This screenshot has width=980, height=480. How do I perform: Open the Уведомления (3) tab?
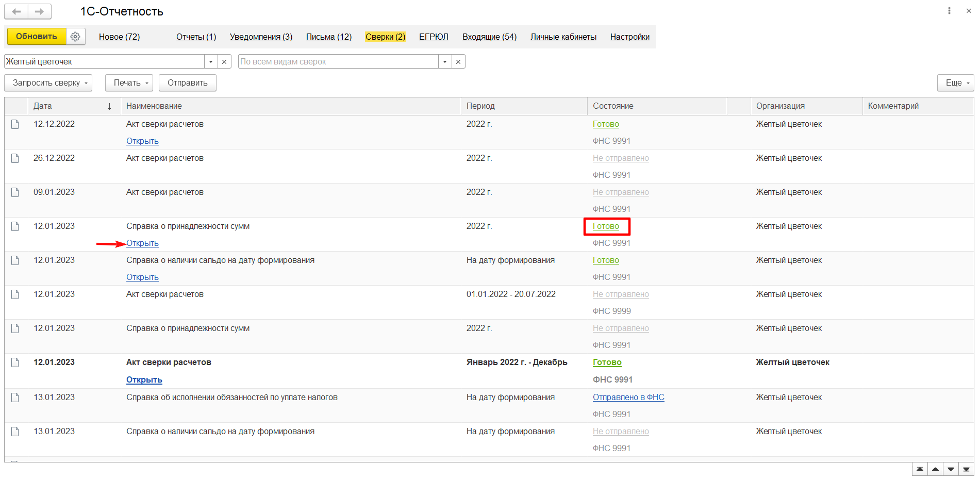pos(261,37)
